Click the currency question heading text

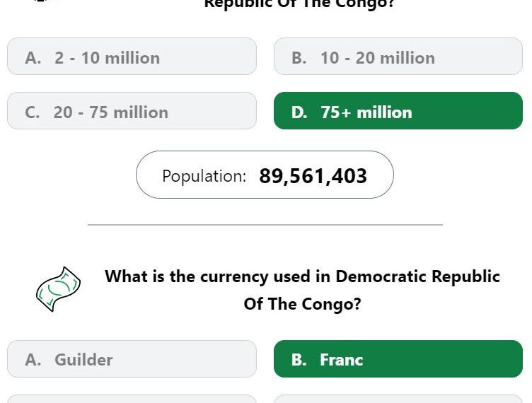(302, 290)
